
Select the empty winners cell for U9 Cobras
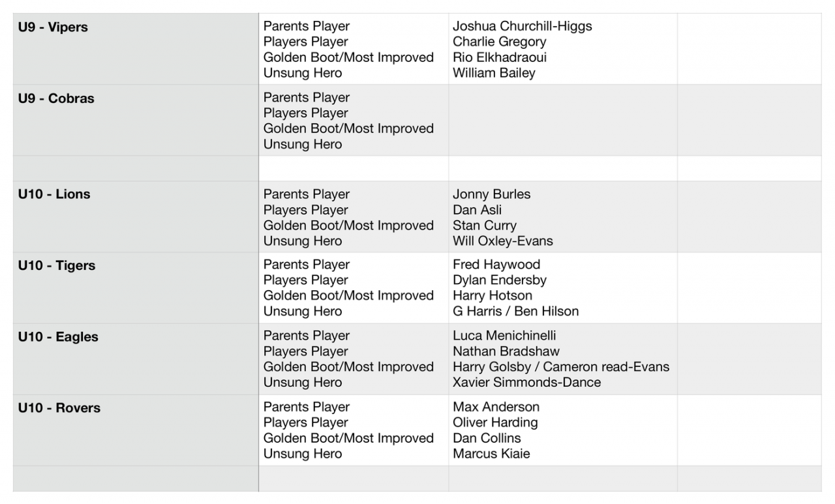[562, 120]
